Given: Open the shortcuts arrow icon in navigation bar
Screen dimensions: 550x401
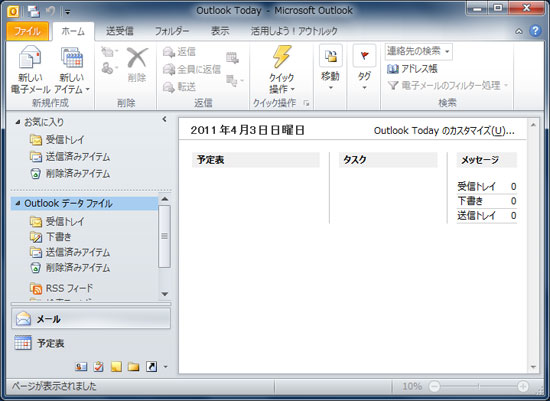Looking at the screenshot, I should (x=151, y=367).
